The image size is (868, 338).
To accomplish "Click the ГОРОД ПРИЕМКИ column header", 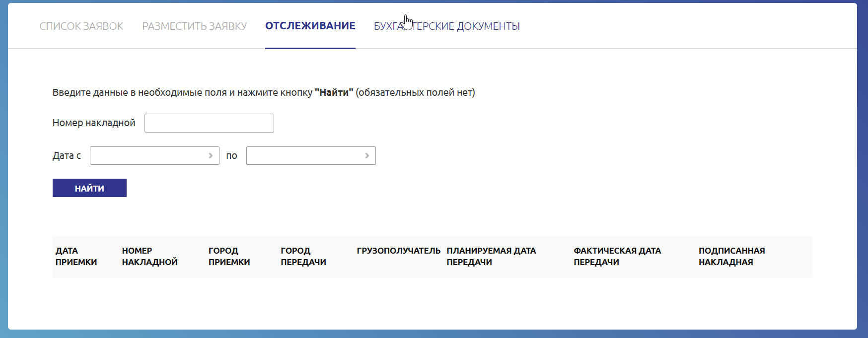I will point(229,256).
